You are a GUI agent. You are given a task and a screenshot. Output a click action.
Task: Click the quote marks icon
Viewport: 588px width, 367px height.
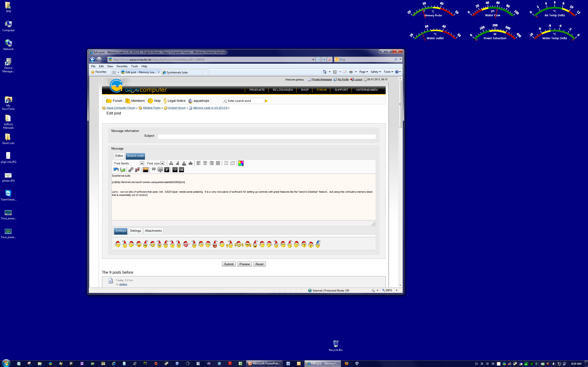point(154,170)
